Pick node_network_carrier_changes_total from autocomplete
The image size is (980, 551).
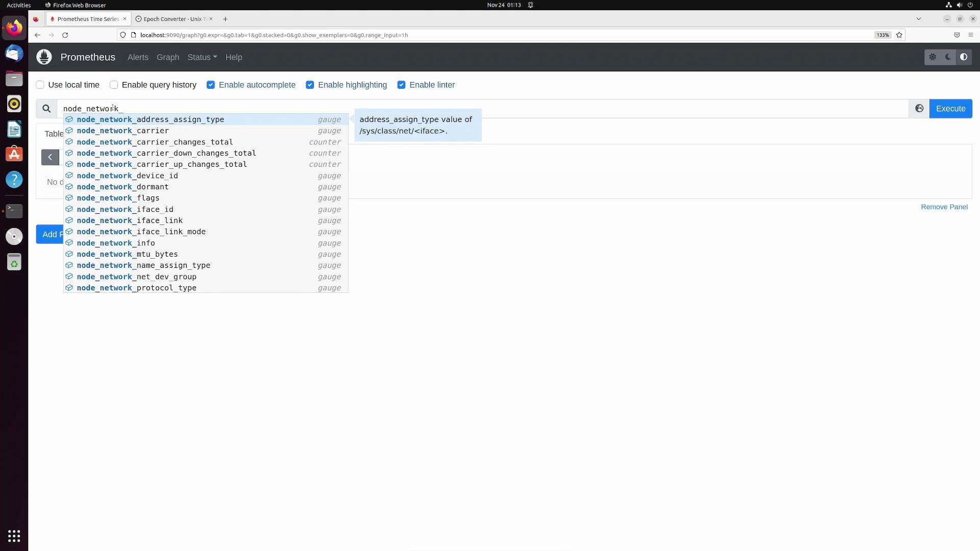(206, 142)
